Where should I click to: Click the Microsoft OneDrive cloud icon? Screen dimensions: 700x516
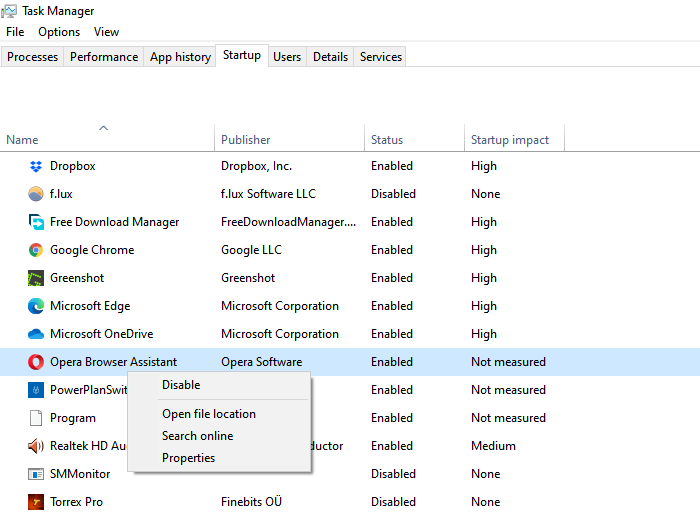click(36, 334)
